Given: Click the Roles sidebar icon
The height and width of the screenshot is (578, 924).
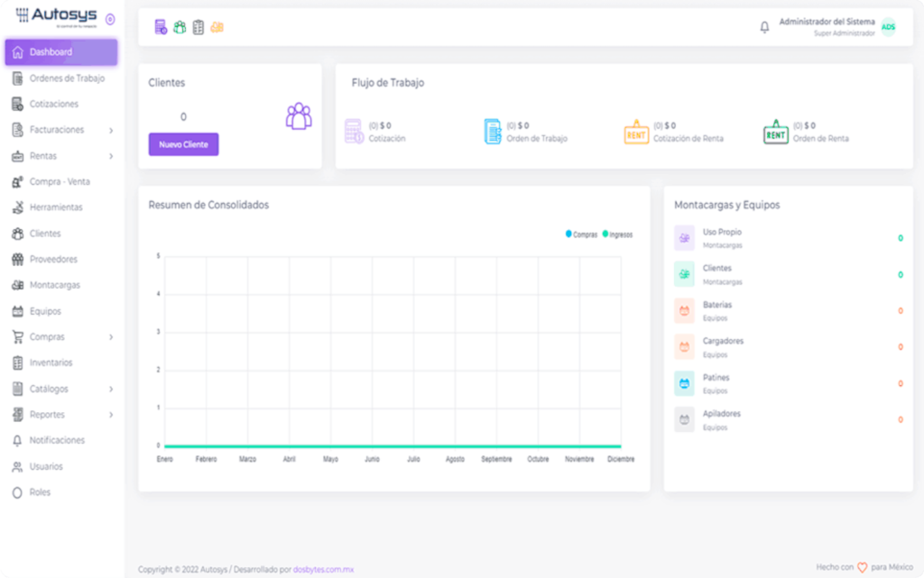Looking at the screenshot, I should pyautogui.click(x=18, y=492).
